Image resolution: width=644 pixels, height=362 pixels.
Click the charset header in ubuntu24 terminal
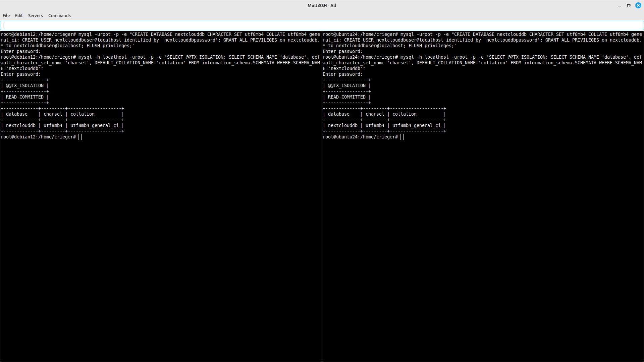click(x=375, y=114)
